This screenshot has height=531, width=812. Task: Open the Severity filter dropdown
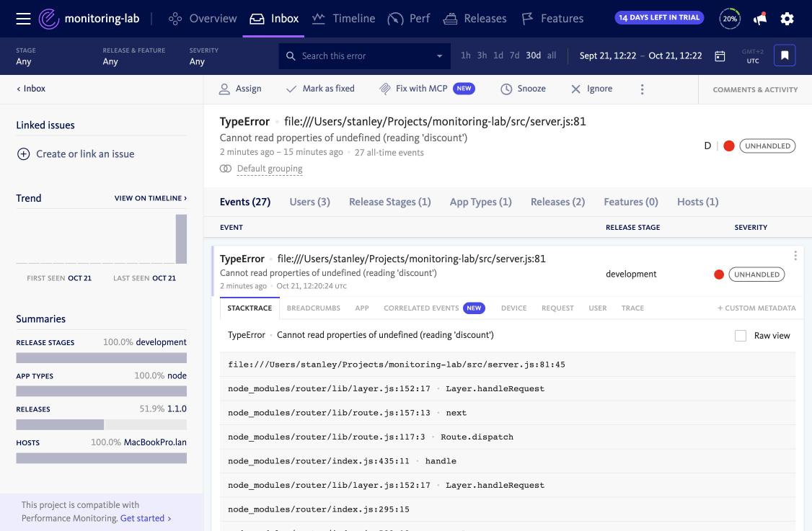pyautogui.click(x=203, y=56)
